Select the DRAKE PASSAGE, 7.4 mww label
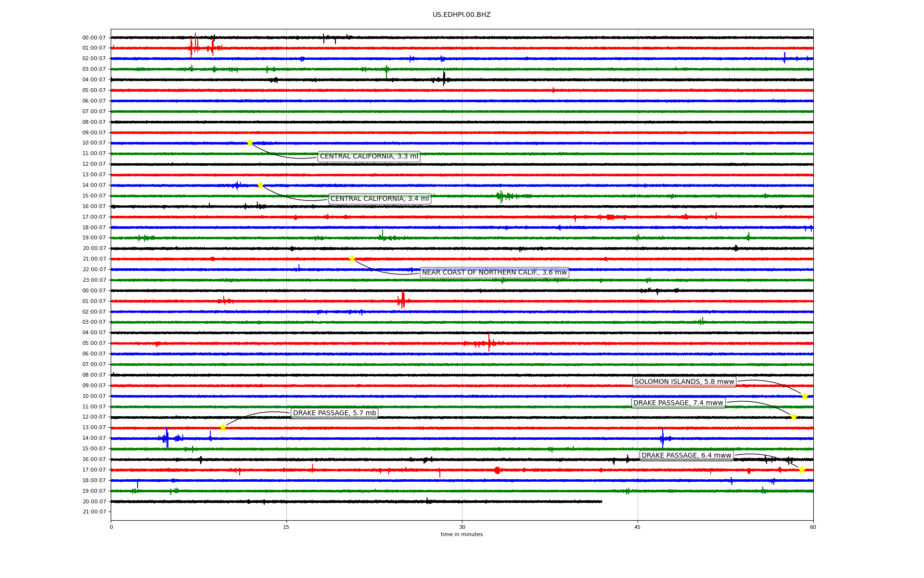Screen dimensions: 924x578 click(x=678, y=403)
